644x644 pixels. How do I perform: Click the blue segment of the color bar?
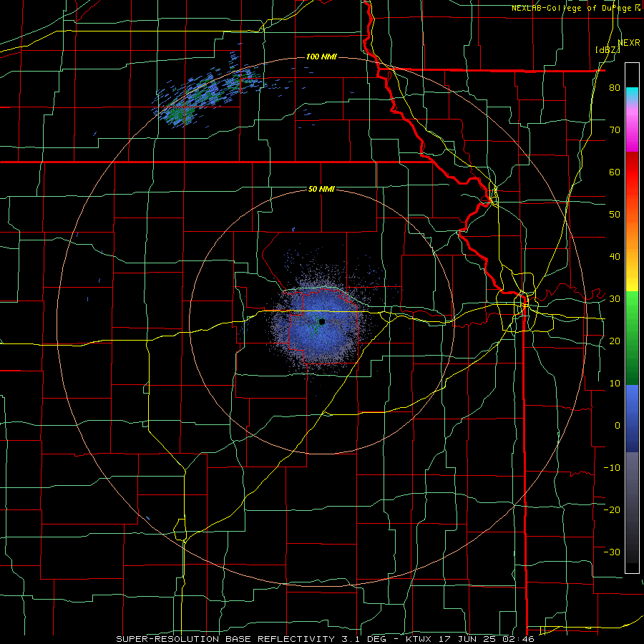(x=632, y=419)
